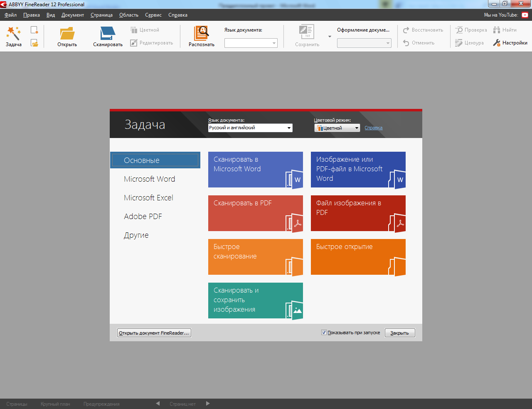Open Настройки with wrench icon
This screenshot has height=409, width=532.
[510, 43]
